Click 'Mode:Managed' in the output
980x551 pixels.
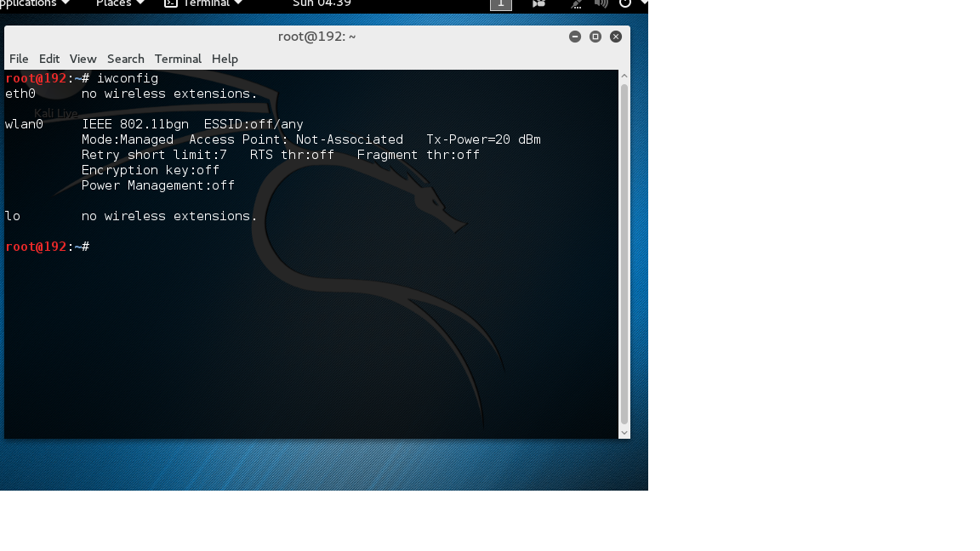pos(128,139)
